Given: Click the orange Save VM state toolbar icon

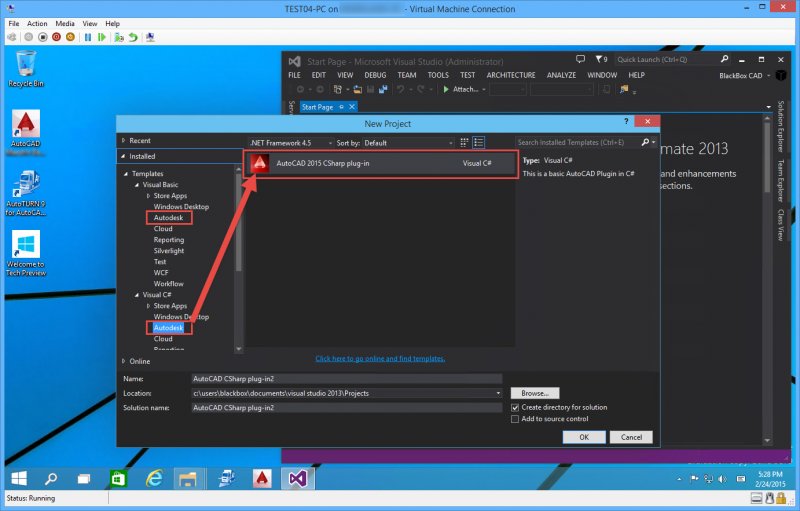Looking at the screenshot, I should (x=70, y=37).
